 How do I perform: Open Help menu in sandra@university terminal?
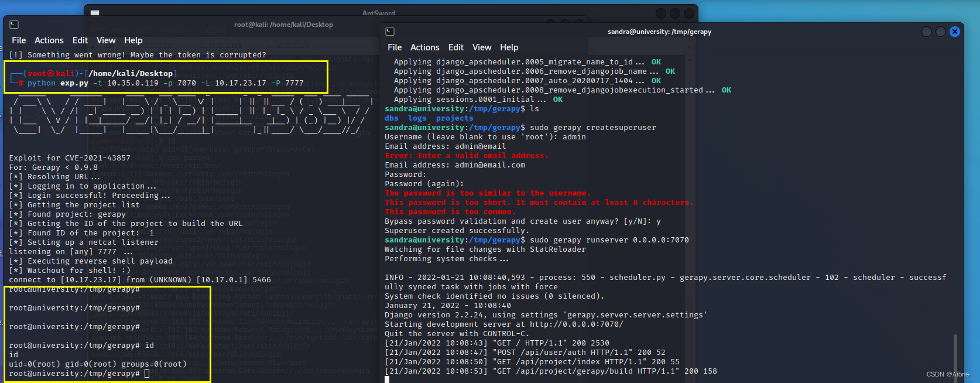coord(509,47)
